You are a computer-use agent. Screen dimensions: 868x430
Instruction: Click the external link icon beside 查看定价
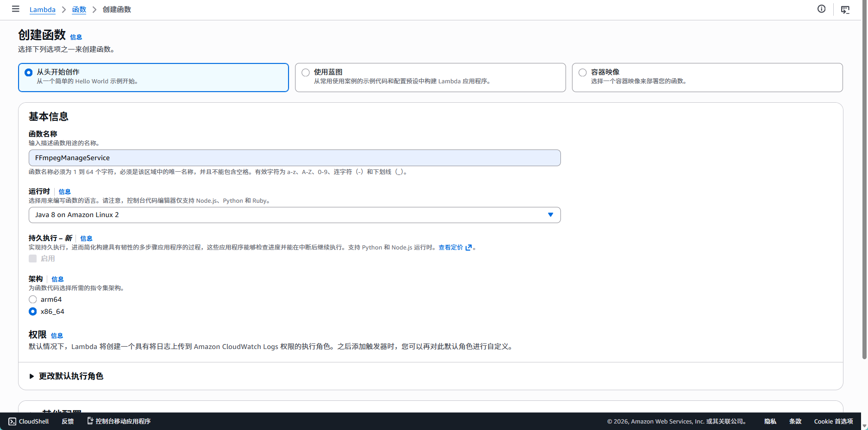[x=468, y=248]
